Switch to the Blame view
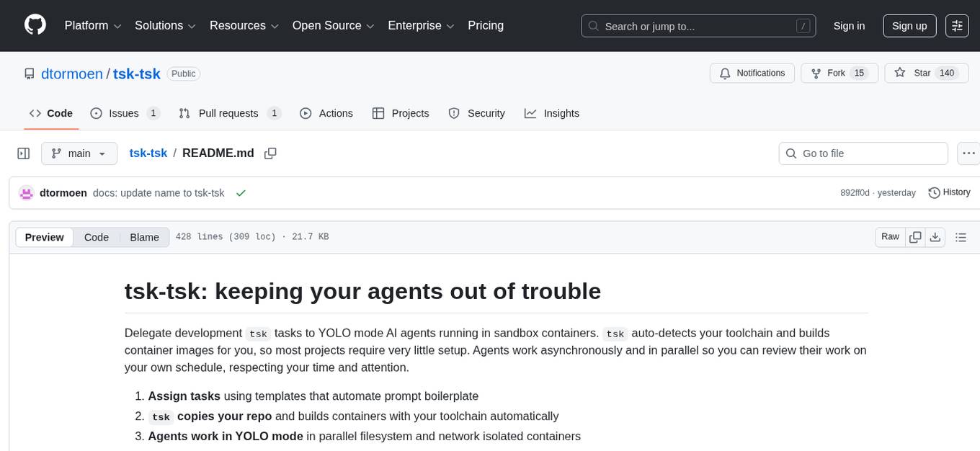Viewport: 980px width, 451px height. [144, 237]
